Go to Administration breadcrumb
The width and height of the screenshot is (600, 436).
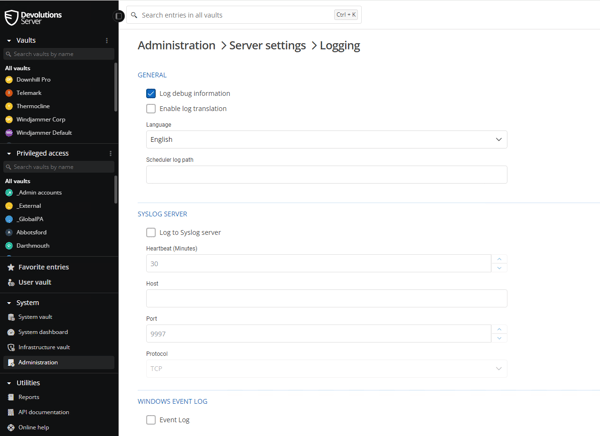[176, 46]
